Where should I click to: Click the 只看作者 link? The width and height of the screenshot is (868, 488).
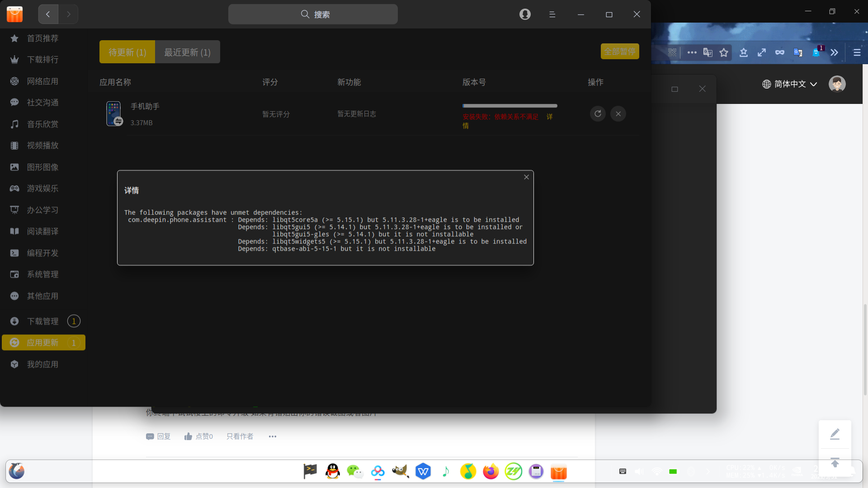pyautogui.click(x=240, y=436)
